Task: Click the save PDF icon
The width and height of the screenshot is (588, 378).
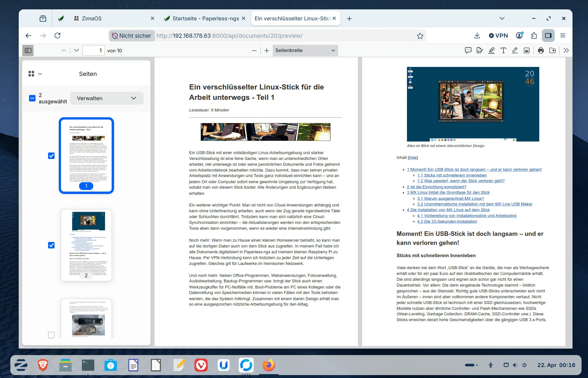Action: (x=553, y=50)
